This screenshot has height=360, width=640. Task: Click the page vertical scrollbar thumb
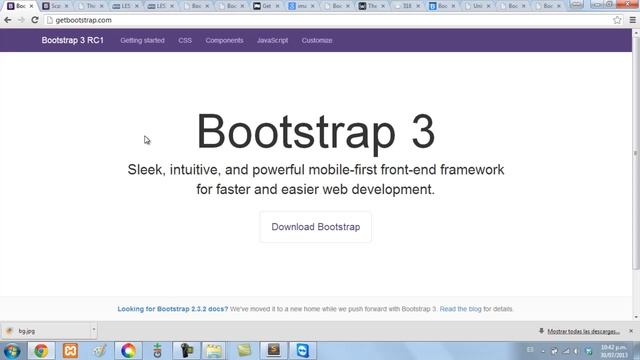(636, 153)
